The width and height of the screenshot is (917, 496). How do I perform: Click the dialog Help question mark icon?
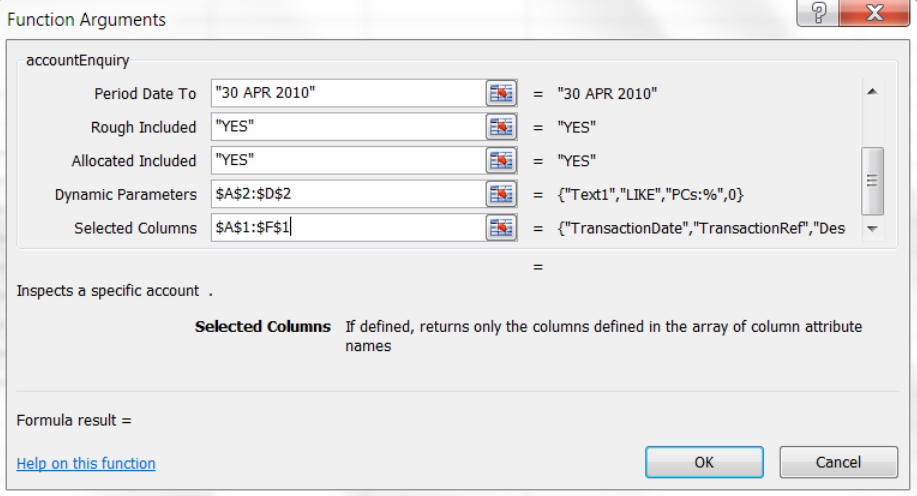[x=819, y=15]
